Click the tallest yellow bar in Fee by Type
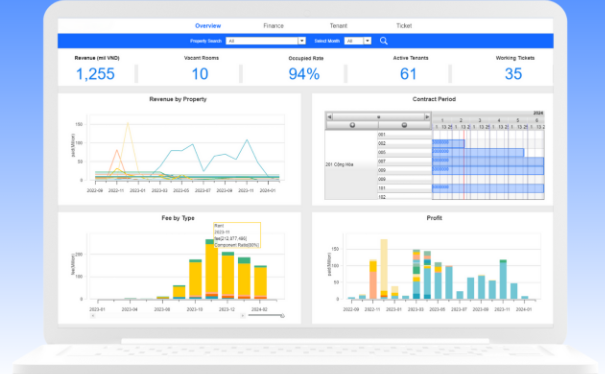Screen dimensions: 606x374 tap(212, 268)
